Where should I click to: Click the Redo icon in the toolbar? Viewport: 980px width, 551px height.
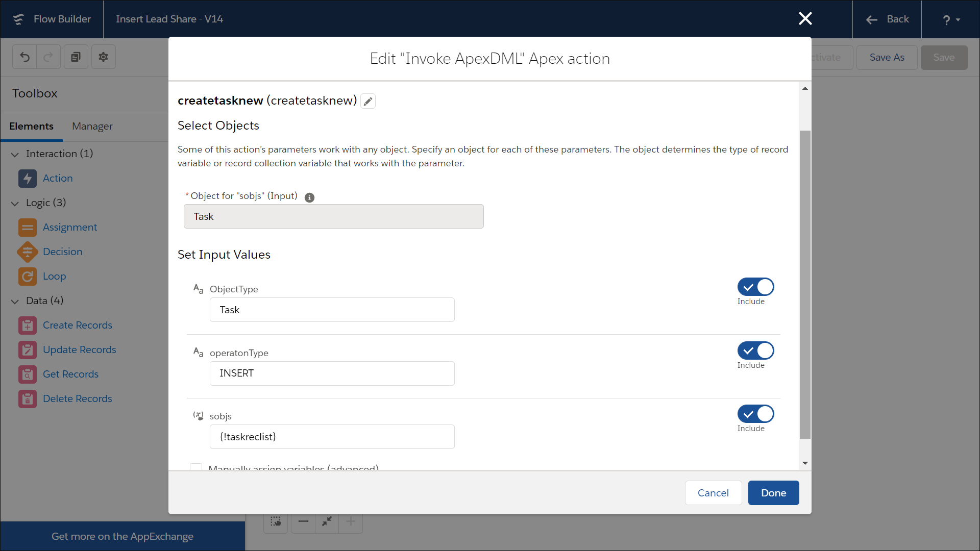click(x=47, y=57)
